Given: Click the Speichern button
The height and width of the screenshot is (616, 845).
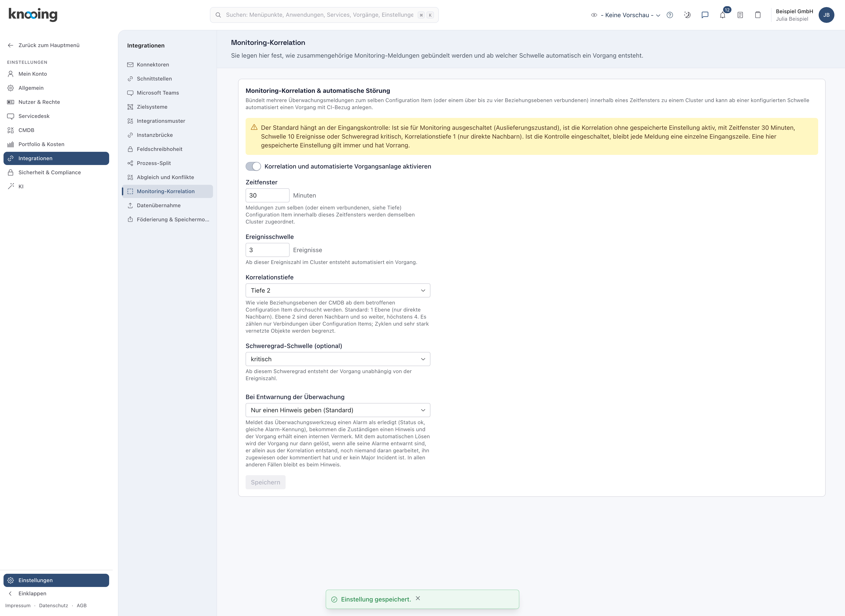Looking at the screenshot, I should pos(266,482).
